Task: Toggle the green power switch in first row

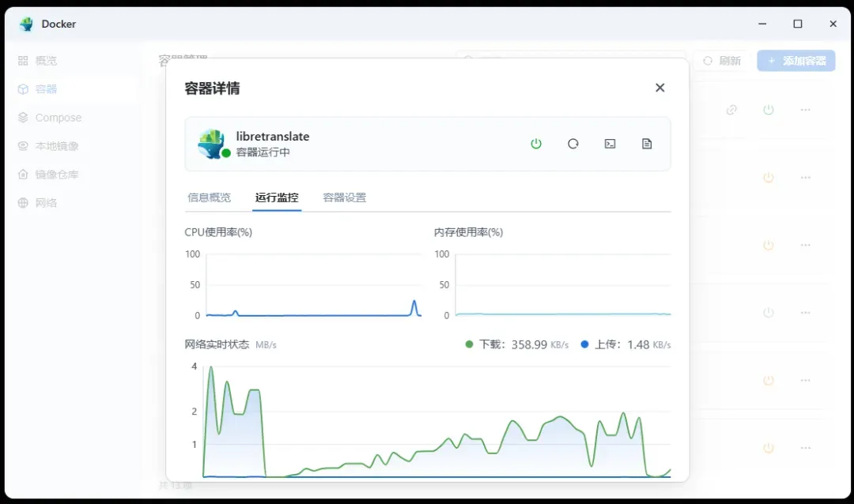Action: tap(768, 110)
